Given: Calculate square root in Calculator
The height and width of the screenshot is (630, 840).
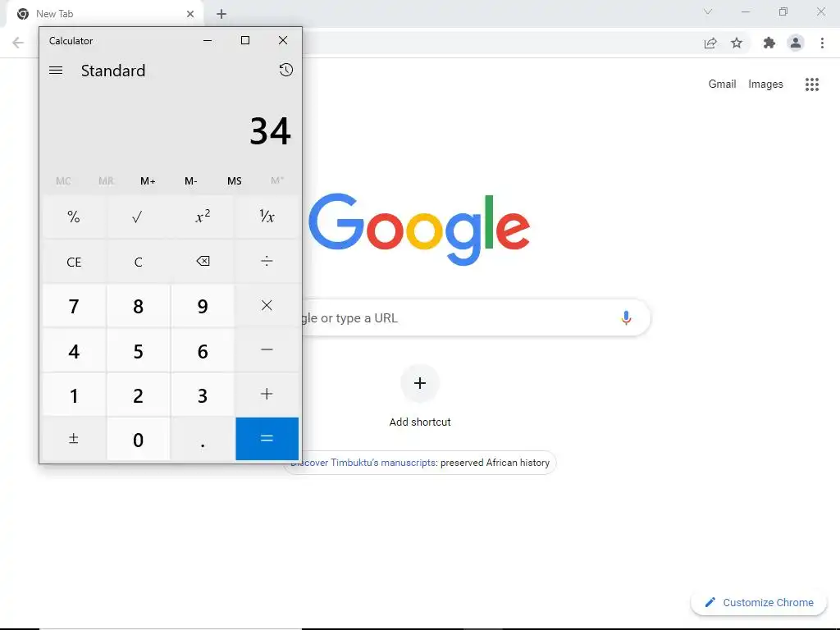Looking at the screenshot, I should pyautogui.click(x=138, y=217).
